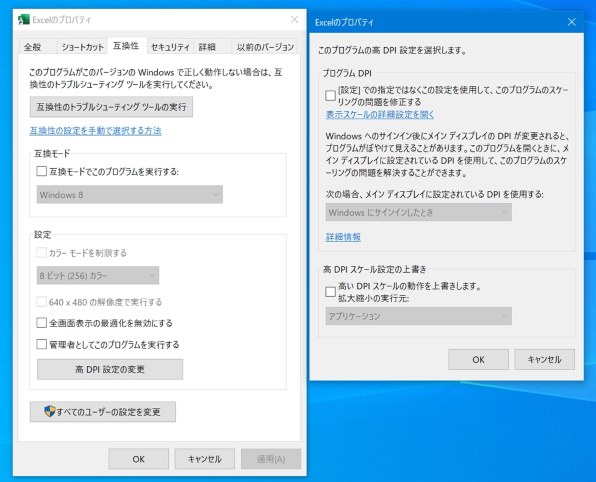
Task: Enable 全画面表示の最適化を無効にする checkbox
Action: (41, 323)
